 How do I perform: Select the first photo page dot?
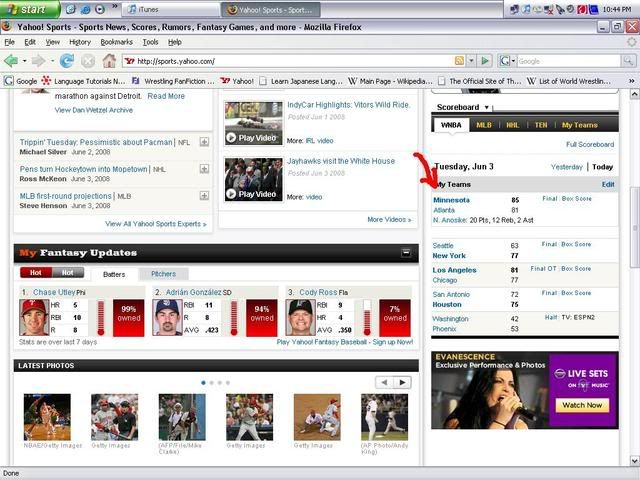click(203, 383)
